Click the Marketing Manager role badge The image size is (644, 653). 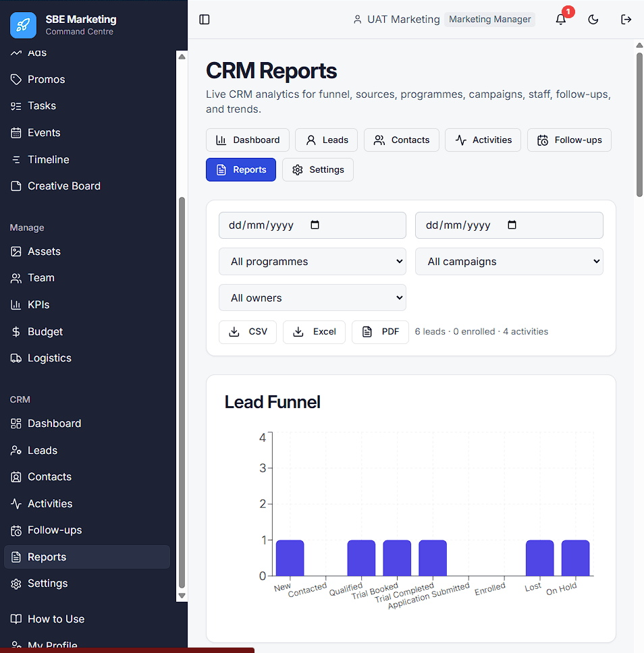click(490, 20)
